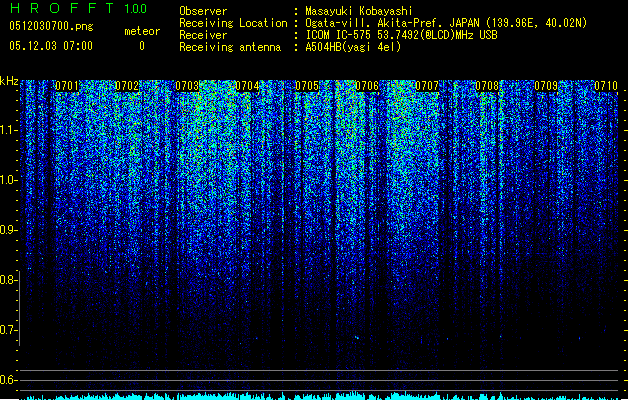The height and width of the screenshot is (400, 629).
Task: Click the HROFFT 1.0.0 title text
Action: click(x=78, y=8)
